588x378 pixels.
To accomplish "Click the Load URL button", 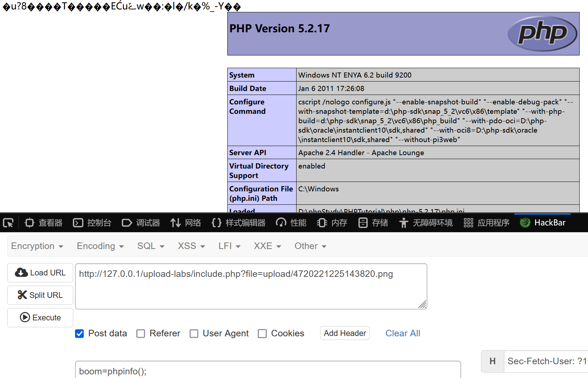I will (x=40, y=273).
